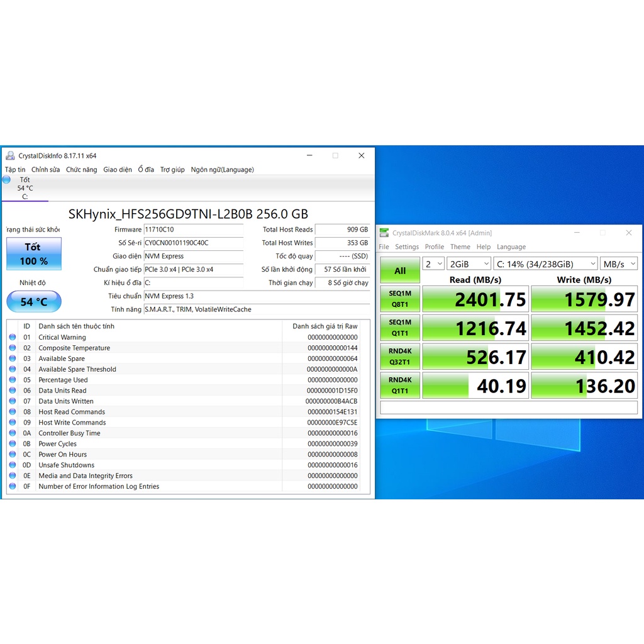Click the Unsafe Shutdowns status orb
This screenshot has width=644, height=644.
[x=13, y=465]
